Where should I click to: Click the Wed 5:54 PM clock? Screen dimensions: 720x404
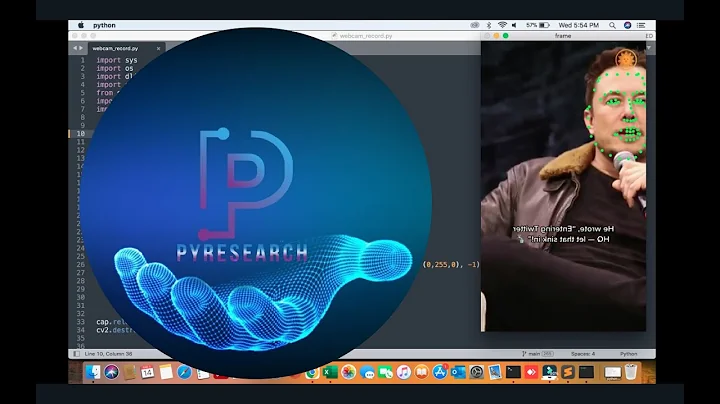click(579, 25)
